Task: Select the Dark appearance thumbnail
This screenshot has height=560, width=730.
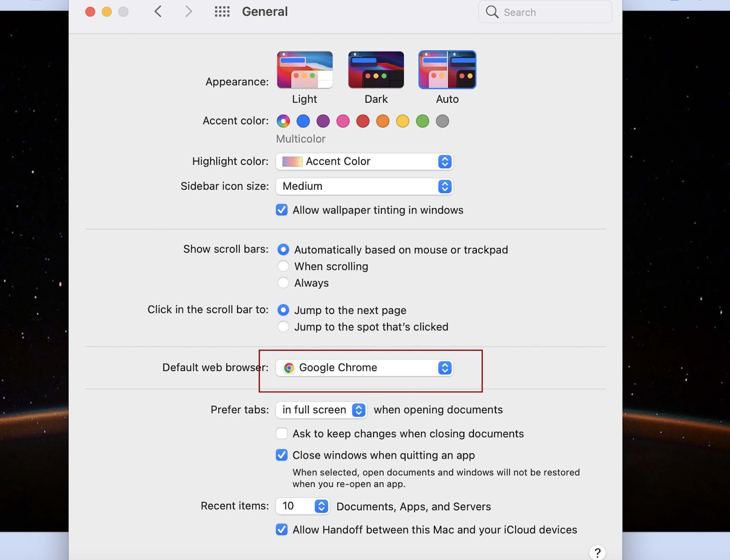Action: tap(376, 70)
